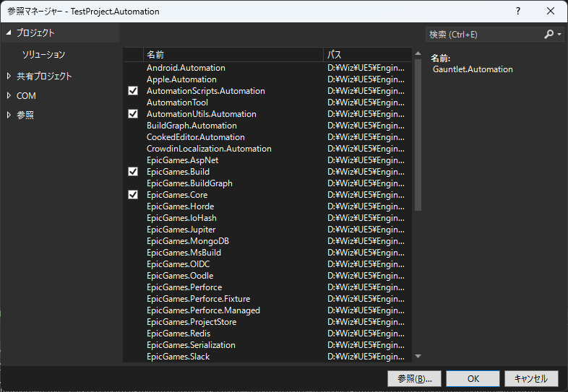Screen dimensions: 568x392
Task: Select the Apple.Automation row
Action: [268, 79]
